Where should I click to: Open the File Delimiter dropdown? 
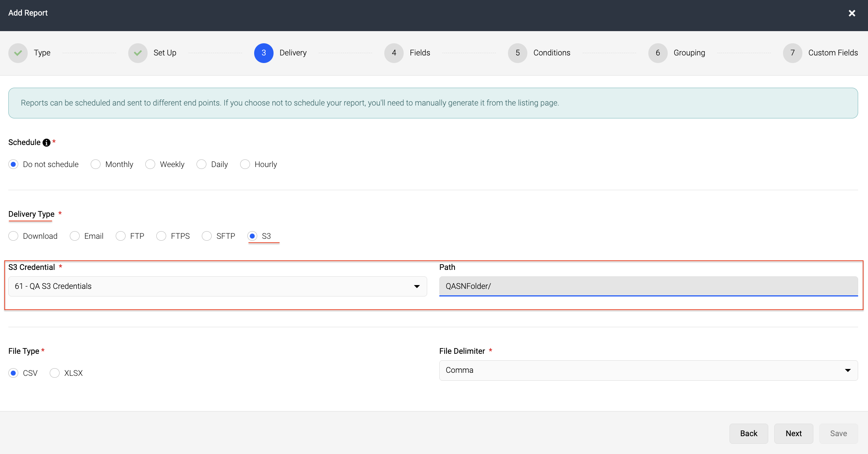[648, 370]
